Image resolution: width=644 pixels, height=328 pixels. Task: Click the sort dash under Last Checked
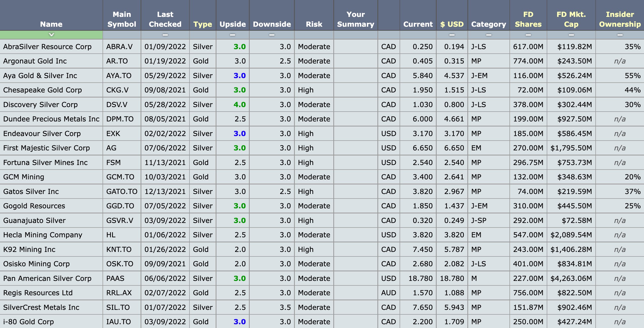(x=165, y=35)
